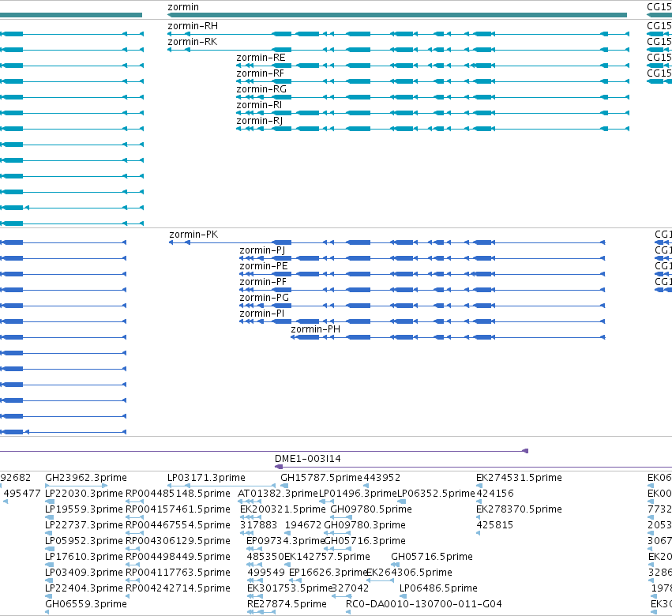This screenshot has width=672, height=616.
Task: Click the GH09780.5prime EST label
Action: (371, 509)
